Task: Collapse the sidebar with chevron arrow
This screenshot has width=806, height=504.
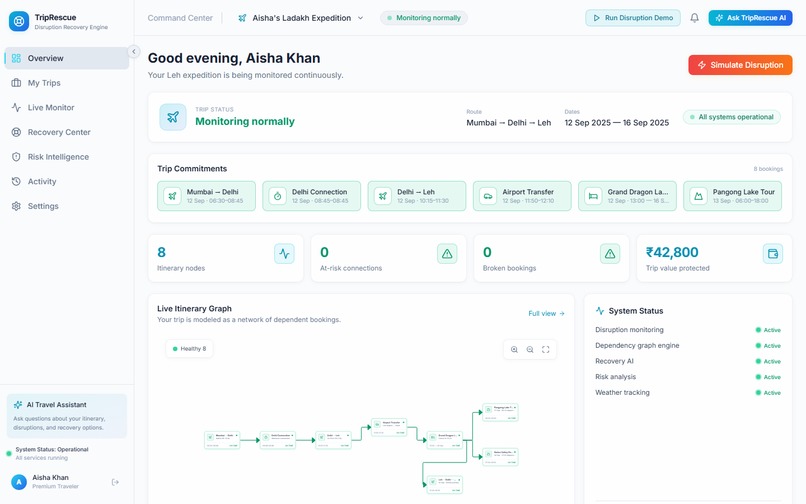Action: (x=134, y=51)
